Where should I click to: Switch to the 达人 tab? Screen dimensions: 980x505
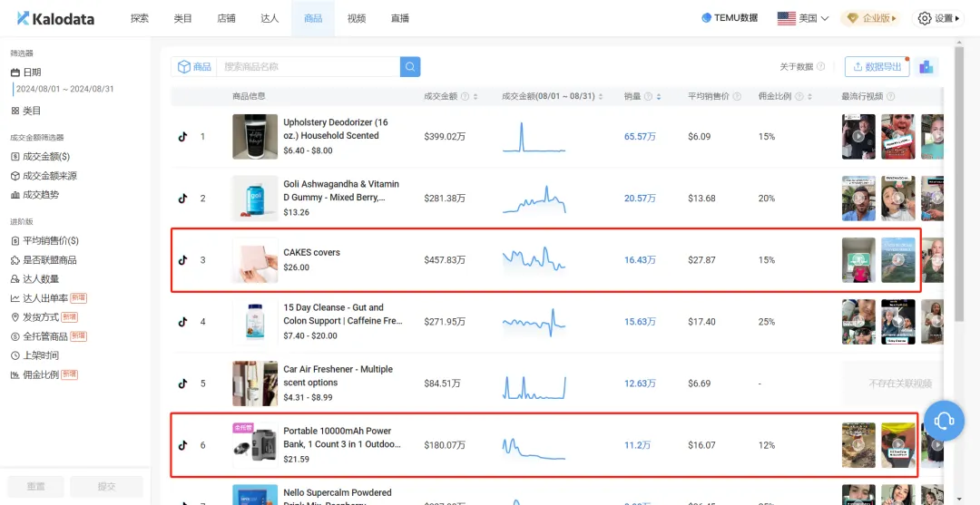[x=269, y=18]
